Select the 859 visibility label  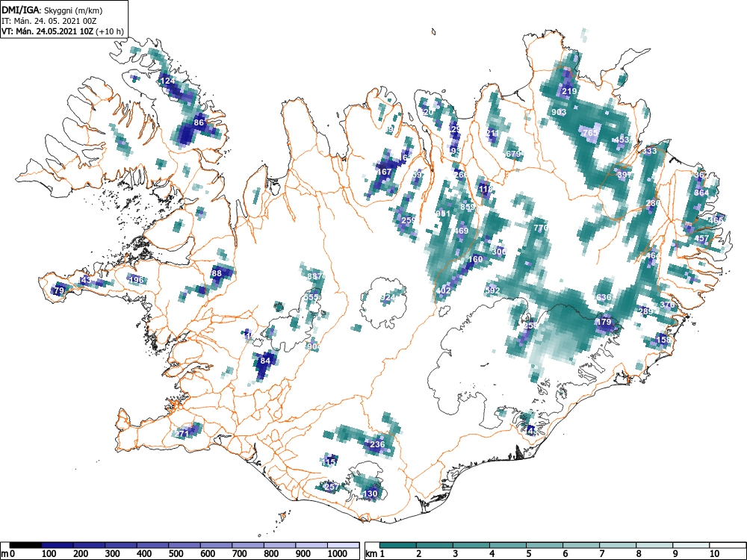coord(468,207)
